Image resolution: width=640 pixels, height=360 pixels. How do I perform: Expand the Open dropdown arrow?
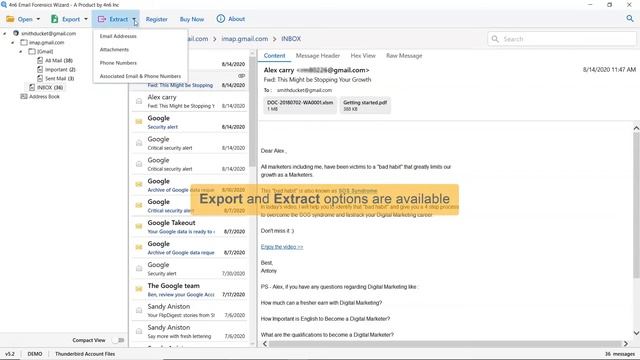tap(38, 19)
